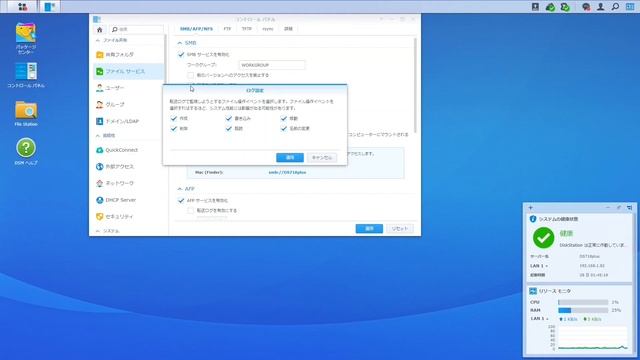
Task: Click the Control Panel Apply button at bottom
Action: coord(369,229)
